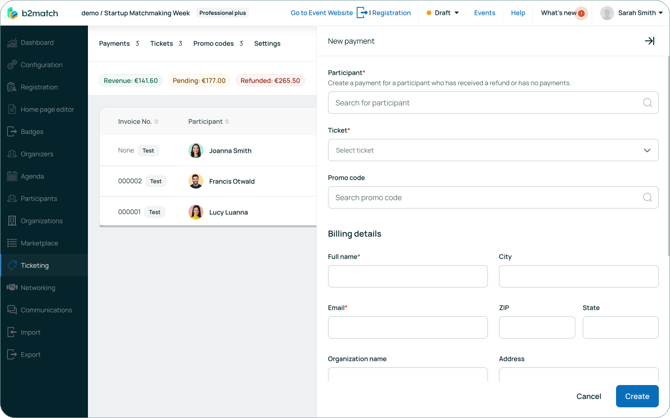Click the Networking icon in sidebar

(x=12, y=288)
